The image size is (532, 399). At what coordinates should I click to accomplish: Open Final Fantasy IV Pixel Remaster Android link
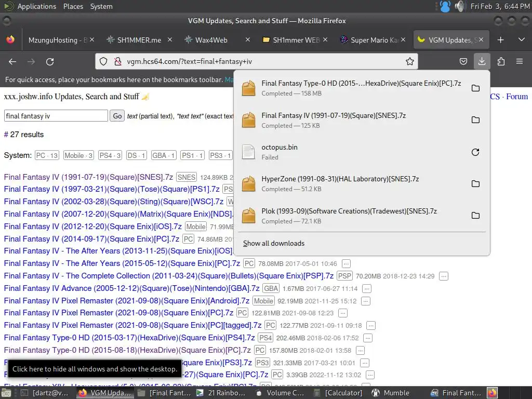coord(127,301)
